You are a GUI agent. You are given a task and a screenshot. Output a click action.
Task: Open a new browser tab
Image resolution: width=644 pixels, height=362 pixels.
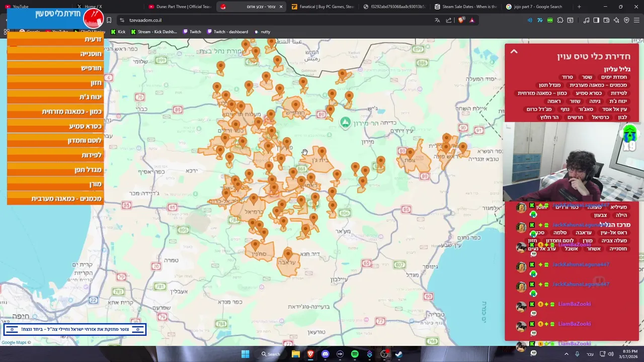pyautogui.click(x=579, y=7)
